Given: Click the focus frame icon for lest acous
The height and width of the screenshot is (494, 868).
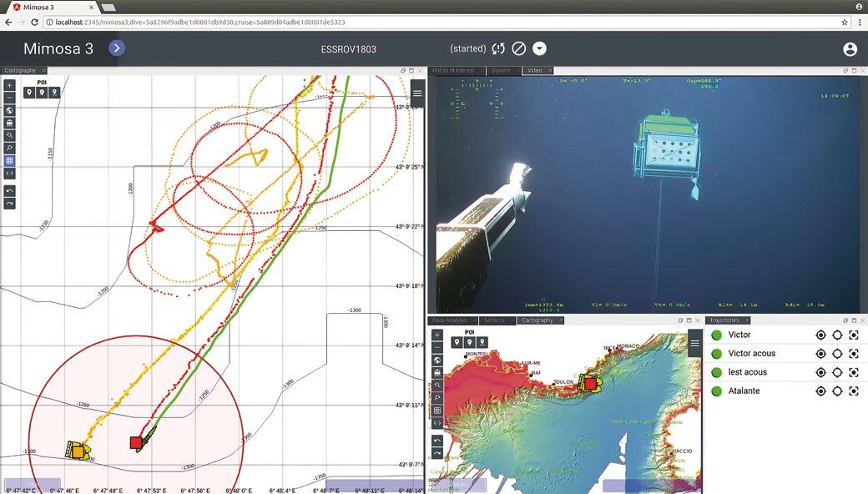Looking at the screenshot, I should point(854,372).
